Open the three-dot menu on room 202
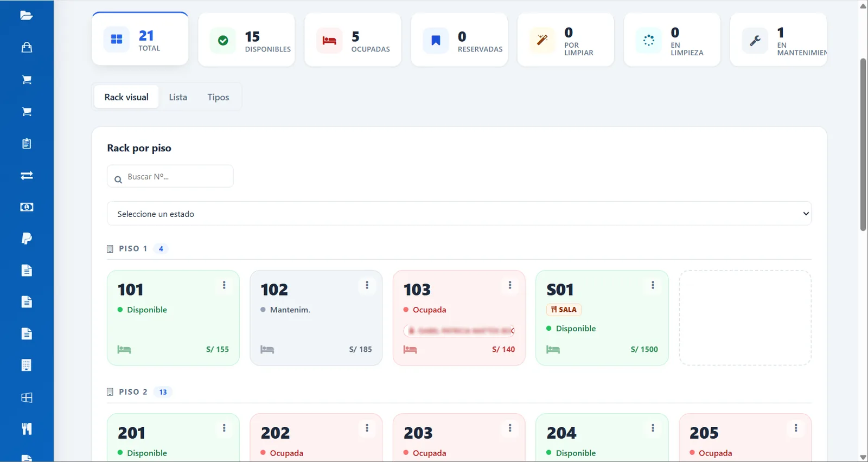 tap(367, 428)
